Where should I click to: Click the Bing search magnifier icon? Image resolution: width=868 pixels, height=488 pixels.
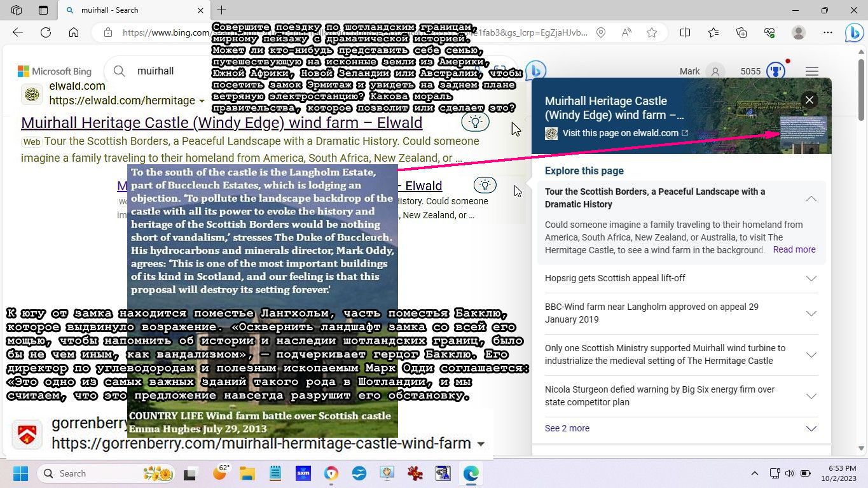click(x=119, y=71)
